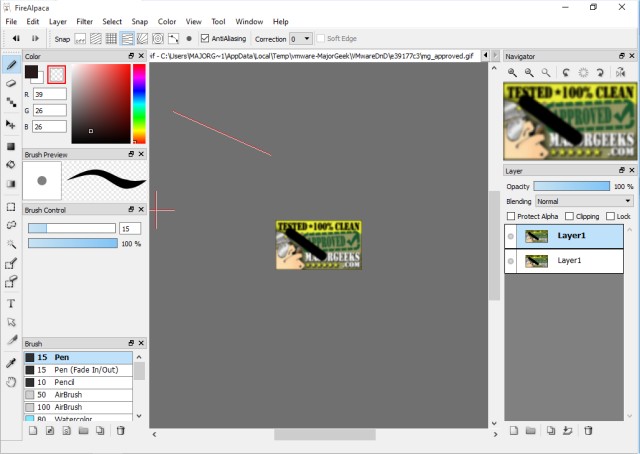Select the Text tool
Viewport: 640px width, 454px height.
click(11, 304)
